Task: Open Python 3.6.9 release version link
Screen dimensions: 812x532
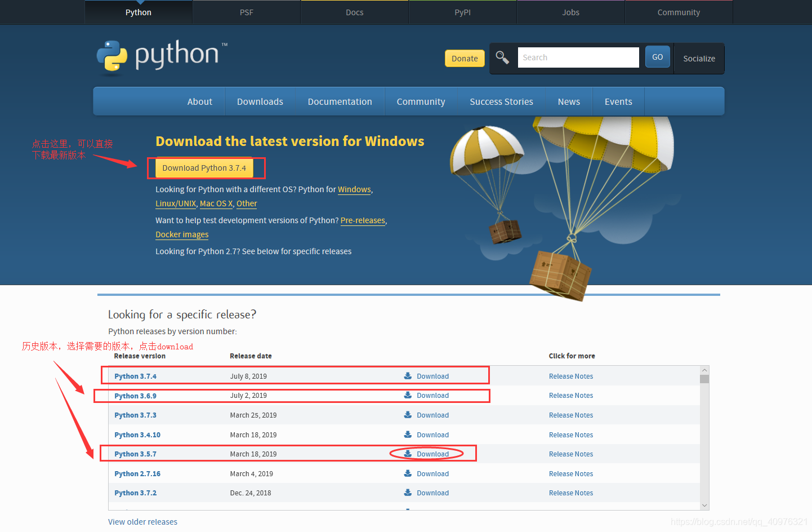Action: (135, 396)
